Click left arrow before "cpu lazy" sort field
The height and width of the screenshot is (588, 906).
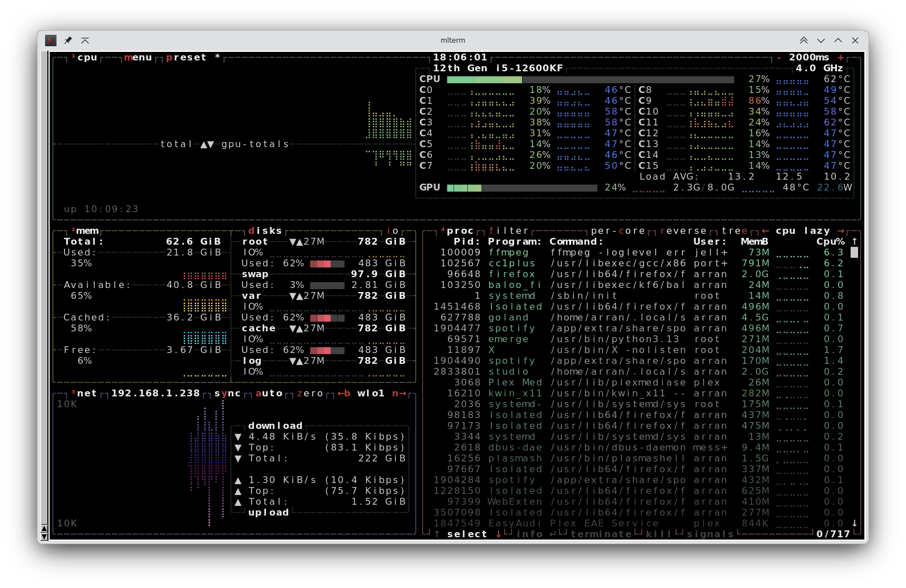point(765,231)
